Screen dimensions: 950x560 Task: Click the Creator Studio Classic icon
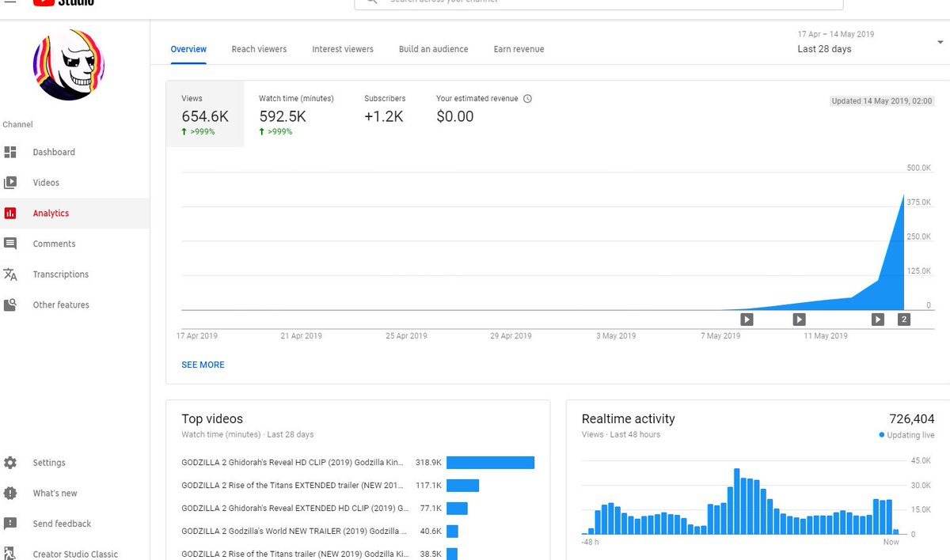coord(10,554)
